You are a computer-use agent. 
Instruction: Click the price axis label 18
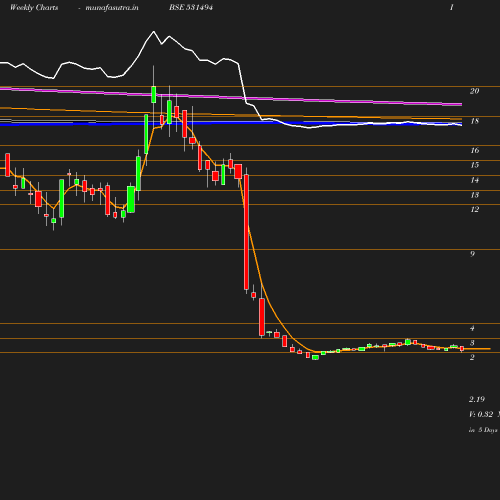(x=475, y=121)
